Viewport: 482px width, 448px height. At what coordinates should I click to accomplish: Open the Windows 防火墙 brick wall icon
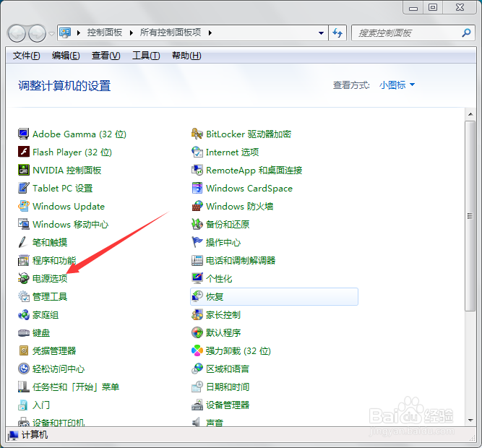(x=197, y=206)
